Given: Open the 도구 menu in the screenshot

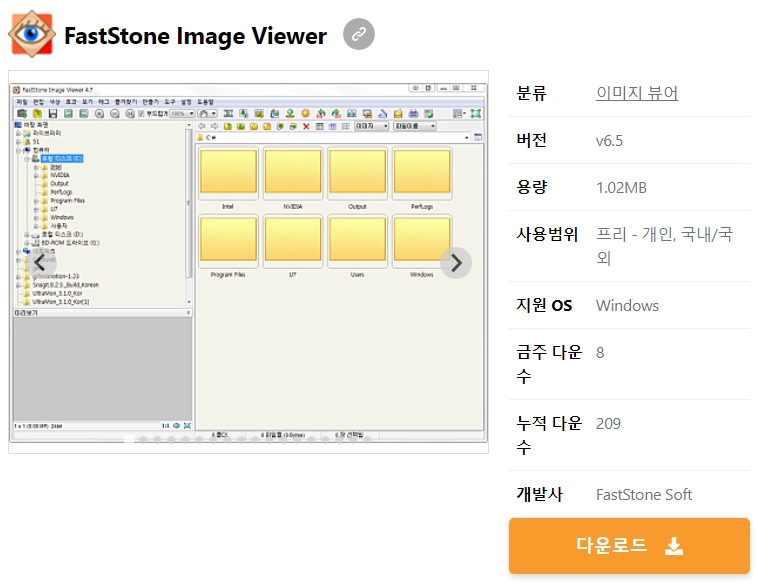Looking at the screenshot, I should [170, 102].
